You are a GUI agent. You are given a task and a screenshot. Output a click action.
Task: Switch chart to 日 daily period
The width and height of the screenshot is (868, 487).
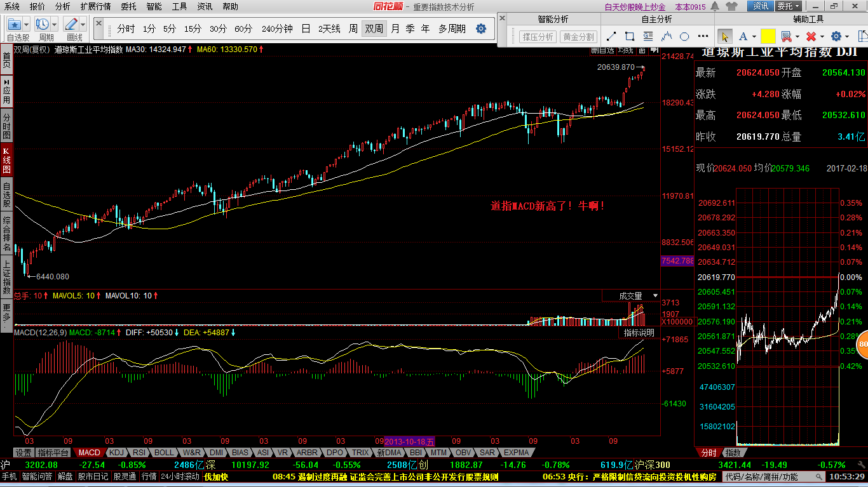(306, 29)
